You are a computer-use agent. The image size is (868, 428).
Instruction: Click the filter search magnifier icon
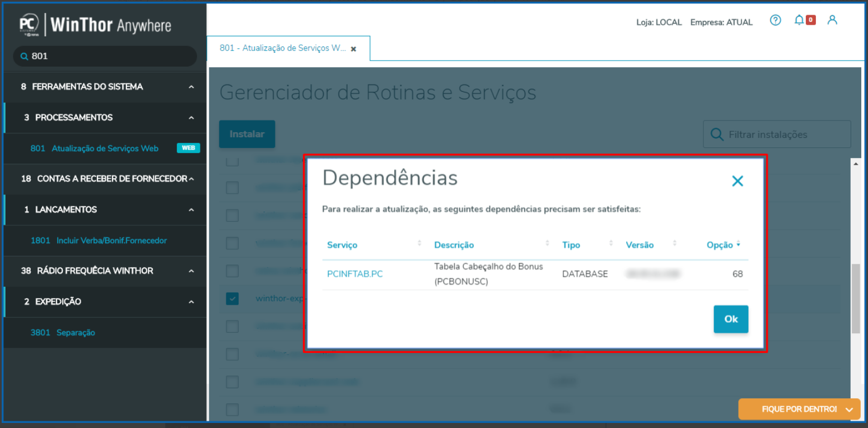[x=716, y=134]
